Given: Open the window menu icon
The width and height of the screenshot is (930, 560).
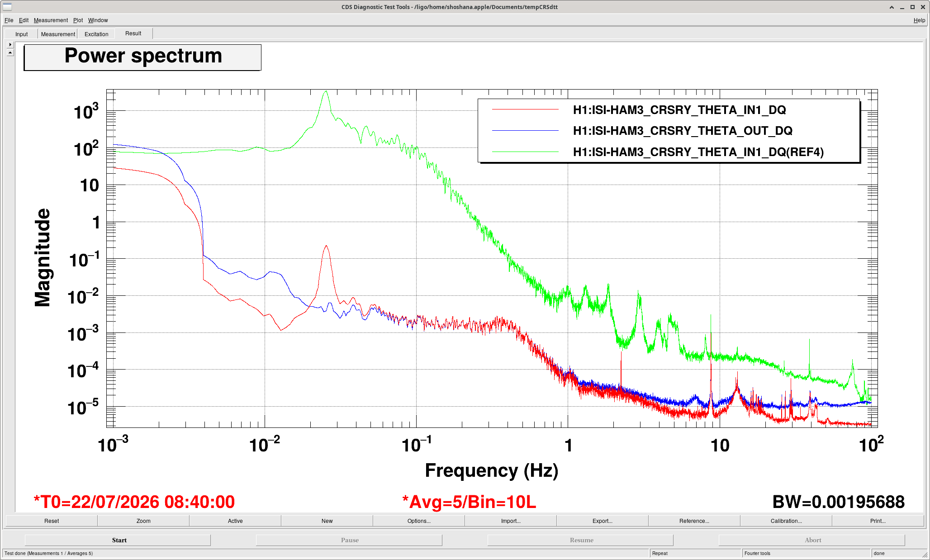Looking at the screenshot, I should [x=7, y=7].
